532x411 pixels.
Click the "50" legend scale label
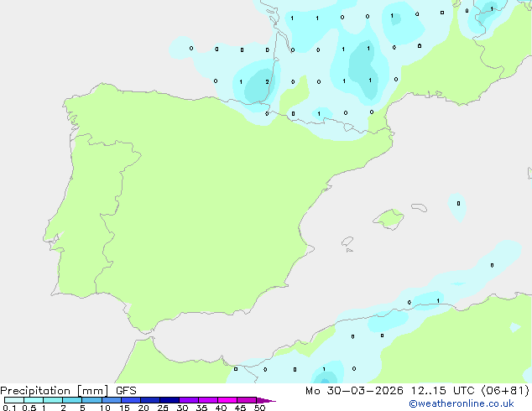pos(259,408)
